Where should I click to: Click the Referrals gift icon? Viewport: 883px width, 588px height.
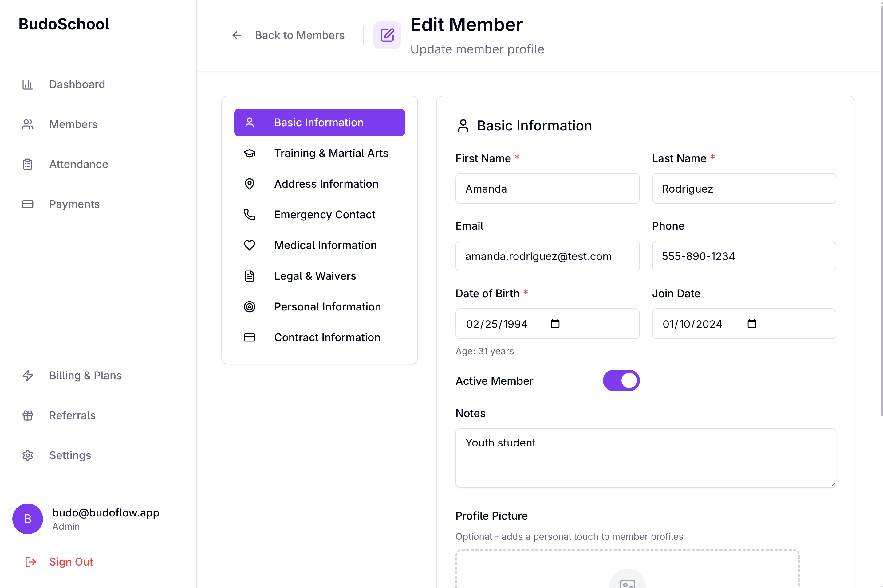click(28, 415)
